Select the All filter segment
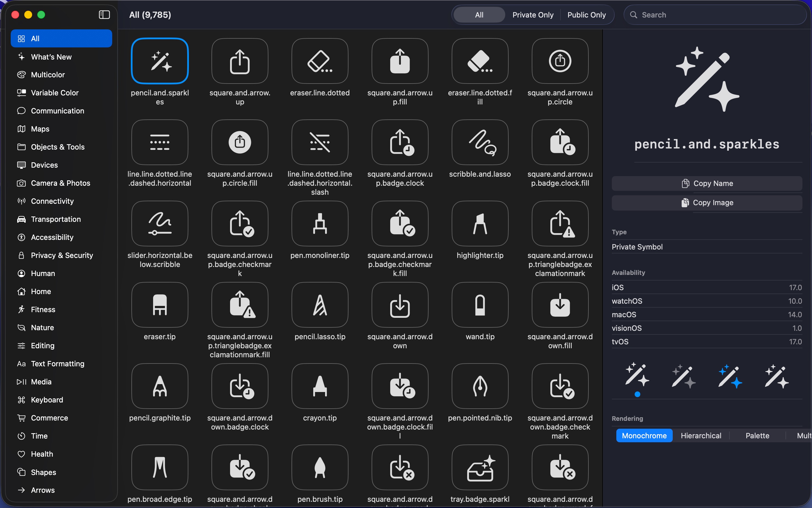812x508 pixels. 479,15
